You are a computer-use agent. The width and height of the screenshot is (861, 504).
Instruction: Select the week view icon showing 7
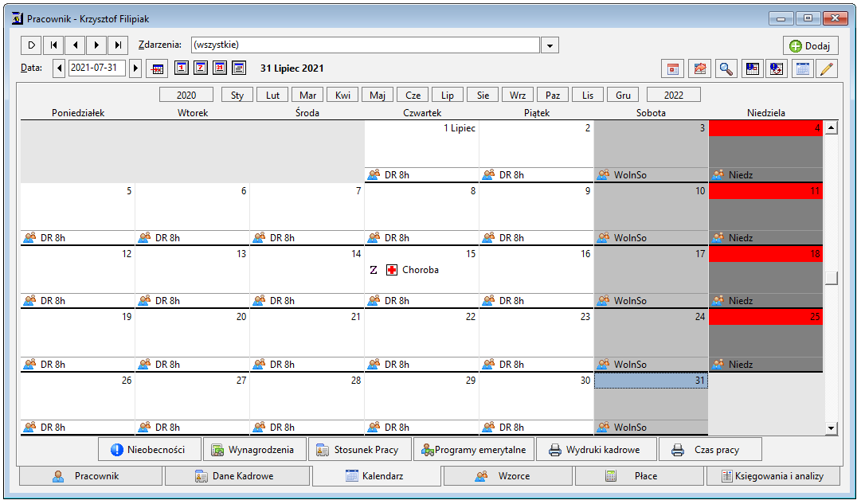(201, 68)
